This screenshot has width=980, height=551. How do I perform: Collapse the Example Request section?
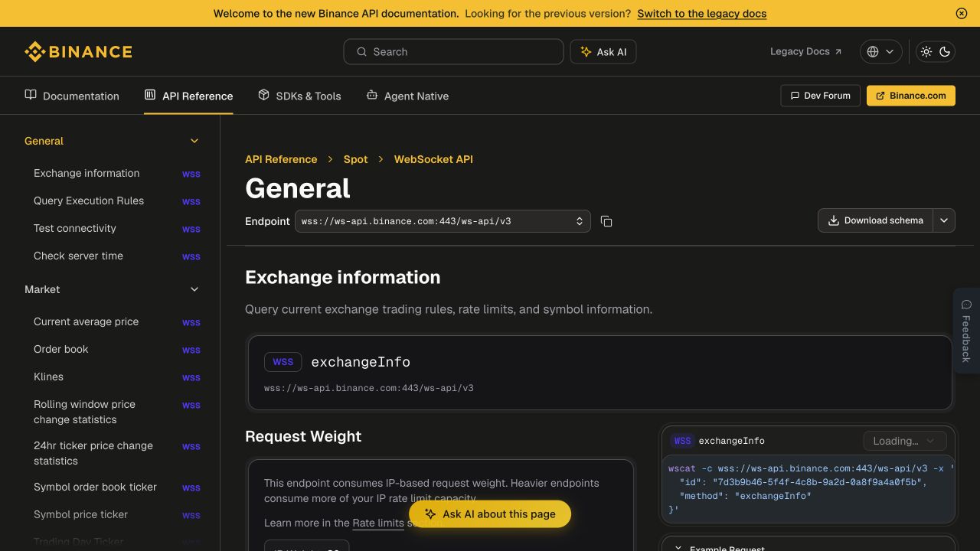click(x=678, y=548)
